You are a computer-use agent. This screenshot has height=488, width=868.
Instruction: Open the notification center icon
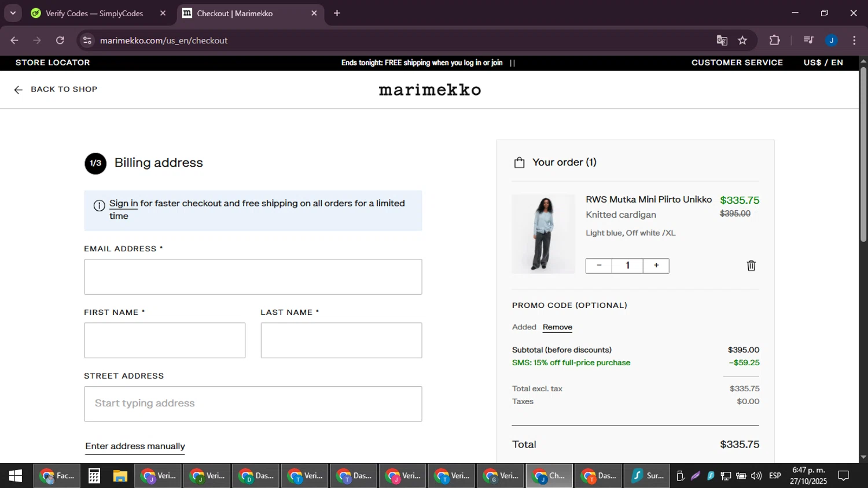[x=844, y=476]
